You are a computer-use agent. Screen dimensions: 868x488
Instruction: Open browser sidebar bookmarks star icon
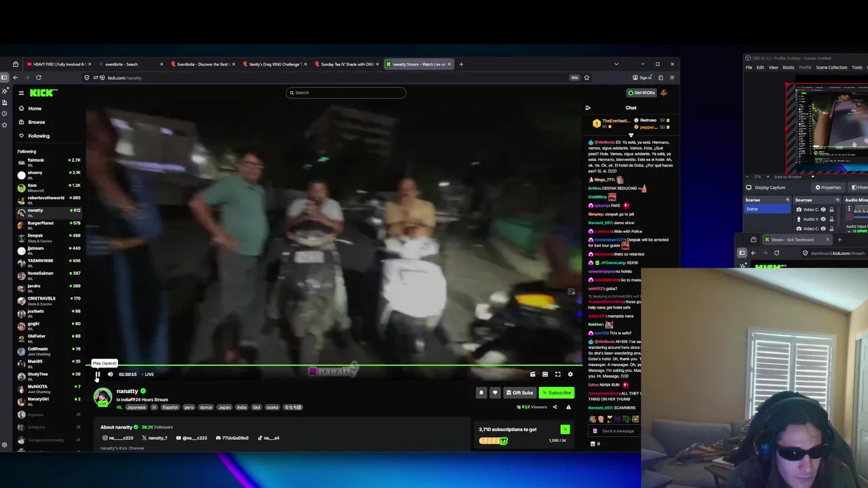coord(5,125)
